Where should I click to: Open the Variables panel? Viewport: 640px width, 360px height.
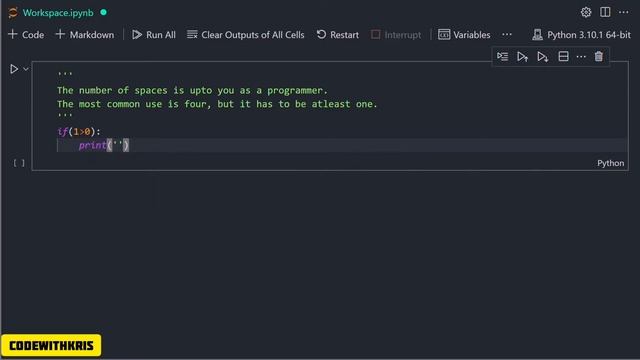click(x=464, y=35)
